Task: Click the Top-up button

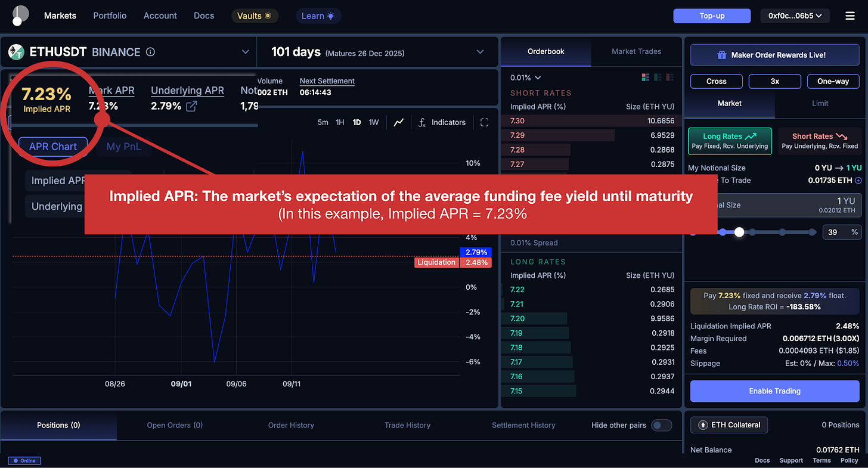Action: click(712, 16)
